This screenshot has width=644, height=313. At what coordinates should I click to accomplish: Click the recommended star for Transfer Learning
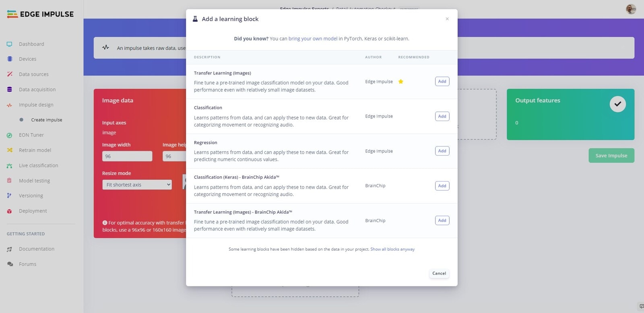tap(401, 82)
